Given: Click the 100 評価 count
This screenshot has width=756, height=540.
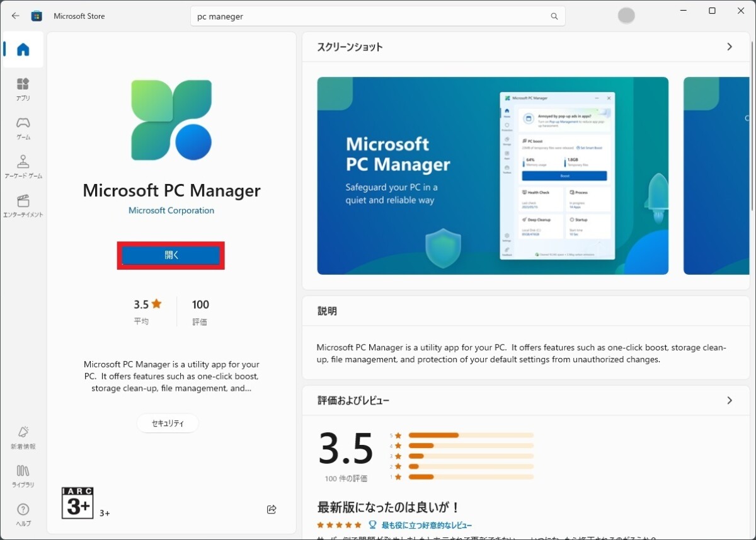Looking at the screenshot, I should pos(200,311).
